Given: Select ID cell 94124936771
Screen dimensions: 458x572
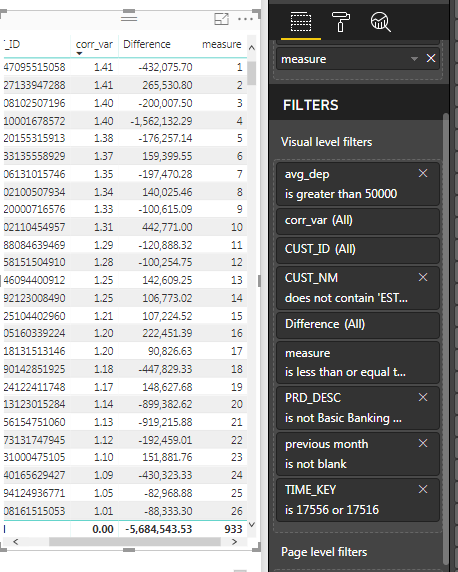Looking at the screenshot, I should [34, 493].
